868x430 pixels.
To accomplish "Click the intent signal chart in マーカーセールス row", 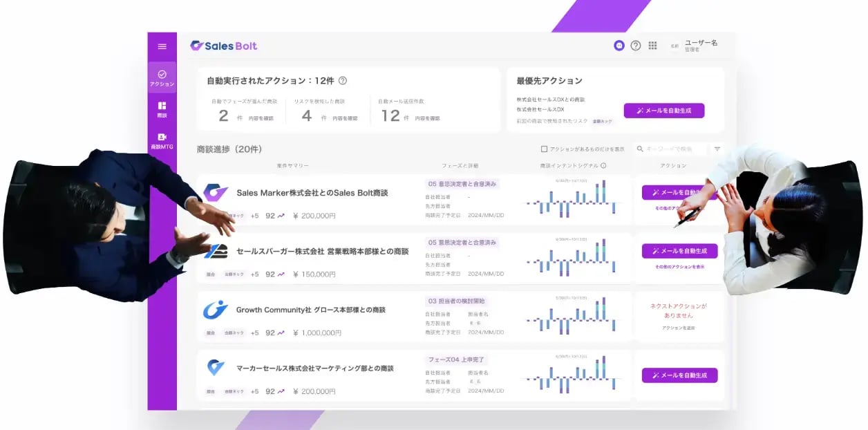I will [x=571, y=375].
